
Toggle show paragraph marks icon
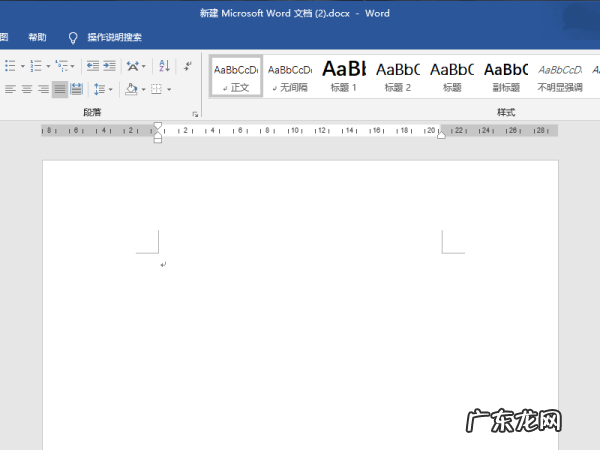[x=187, y=66]
